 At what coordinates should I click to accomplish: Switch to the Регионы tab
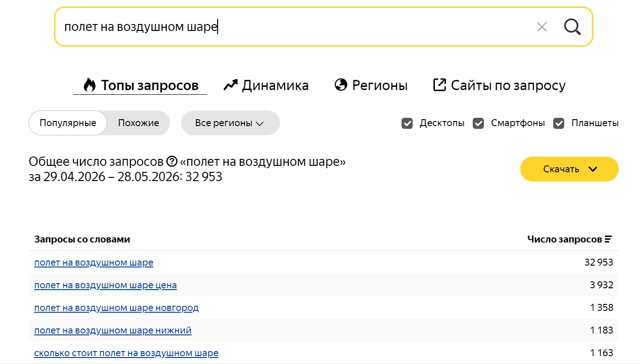[371, 85]
